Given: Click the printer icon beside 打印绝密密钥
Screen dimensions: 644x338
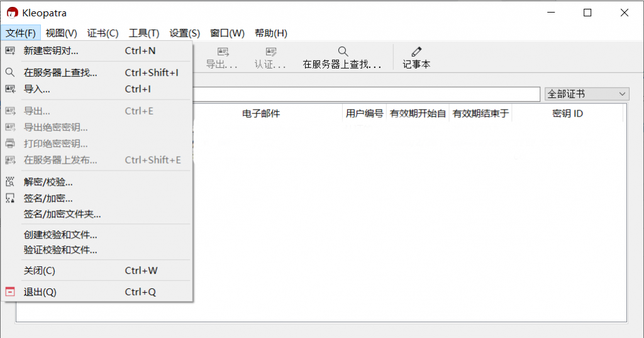Looking at the screenshot, I should click(10, 144).
